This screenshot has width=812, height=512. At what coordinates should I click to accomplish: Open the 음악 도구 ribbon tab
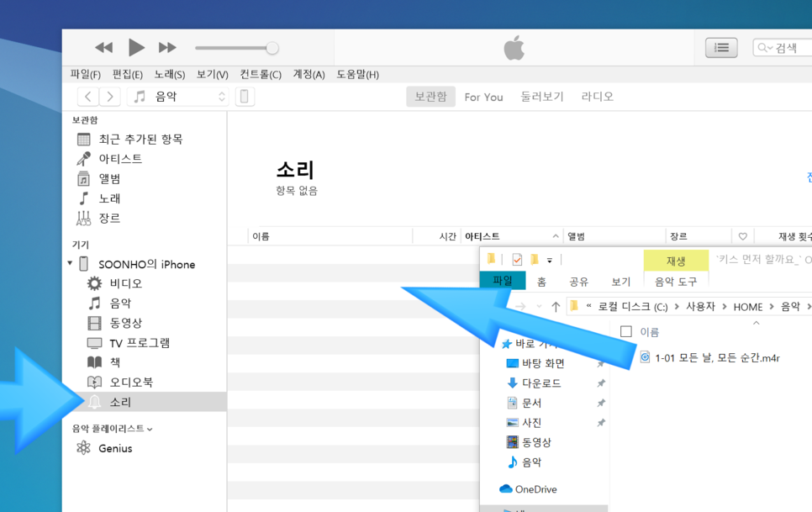click(x=676, y=282)
